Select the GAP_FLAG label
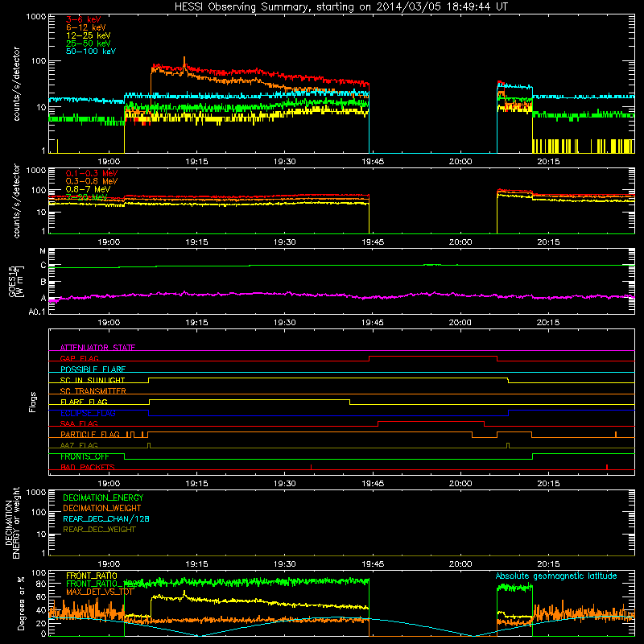 [79, 358]
